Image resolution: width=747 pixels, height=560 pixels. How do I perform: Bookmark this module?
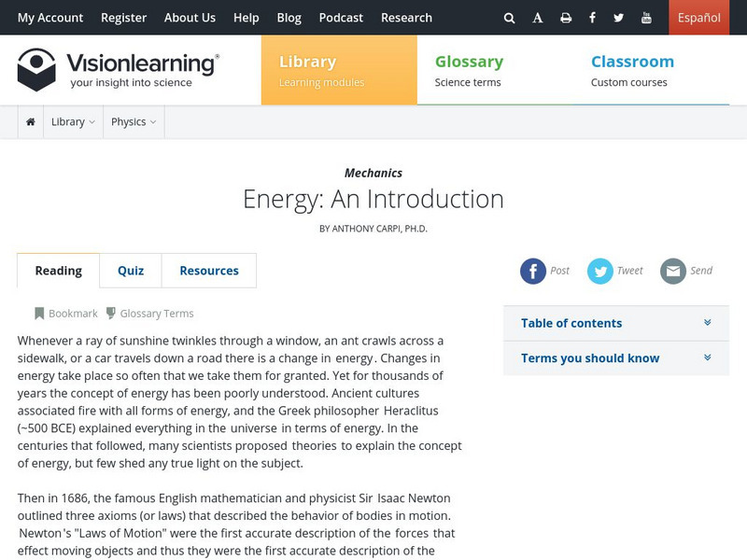point(65,314)
